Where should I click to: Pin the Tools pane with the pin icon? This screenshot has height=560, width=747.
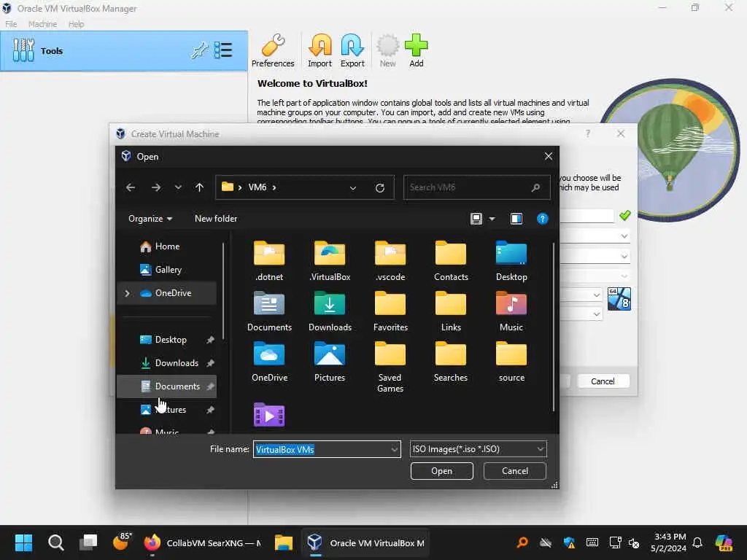point(199,50)
